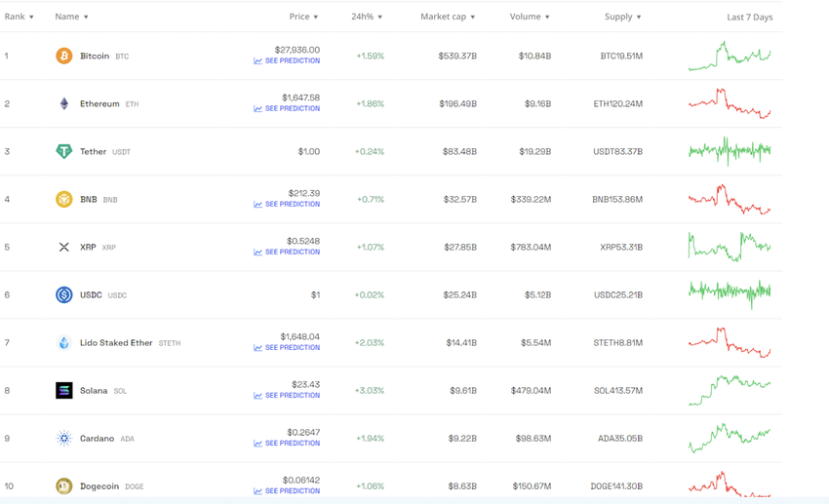Screen dimensions: 829x504
Task: Click See Prediction under Bitcoin price
Action: (287, 60)
